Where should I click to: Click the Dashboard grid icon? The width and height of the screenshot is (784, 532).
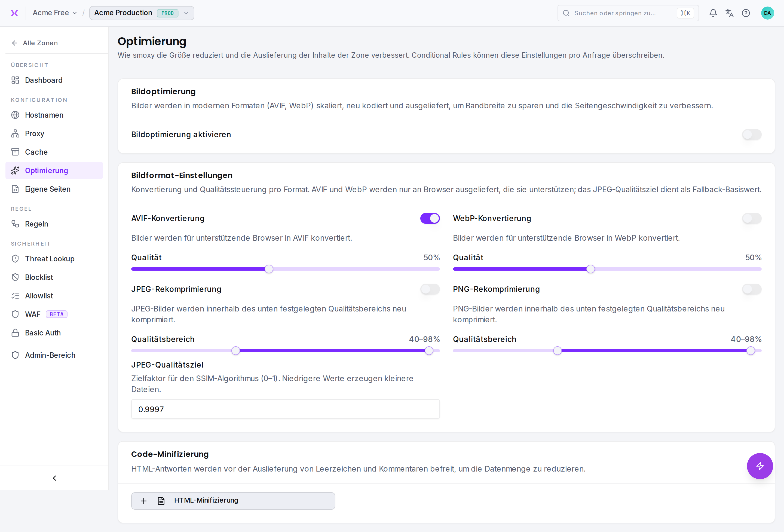15,80
